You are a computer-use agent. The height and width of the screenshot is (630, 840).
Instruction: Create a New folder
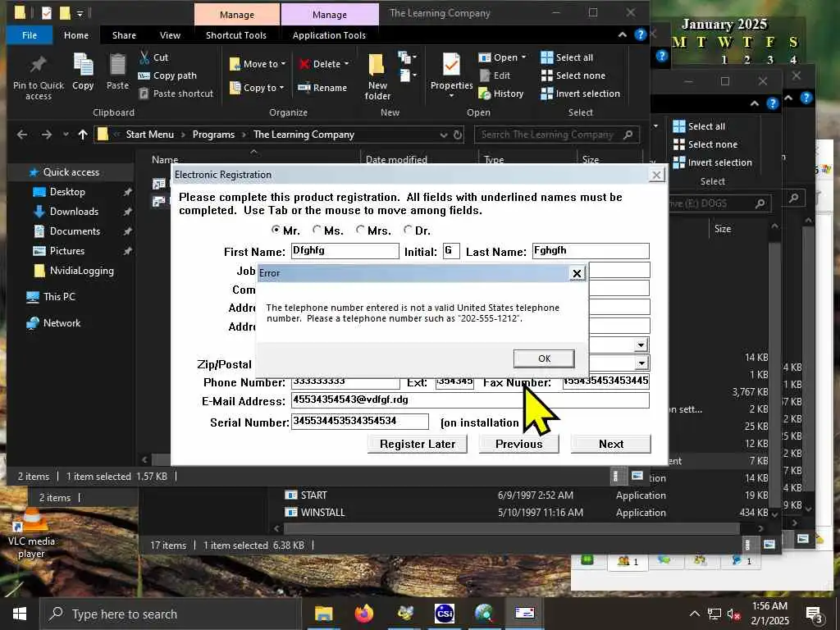pyautogui.click(x=377, y=77)
